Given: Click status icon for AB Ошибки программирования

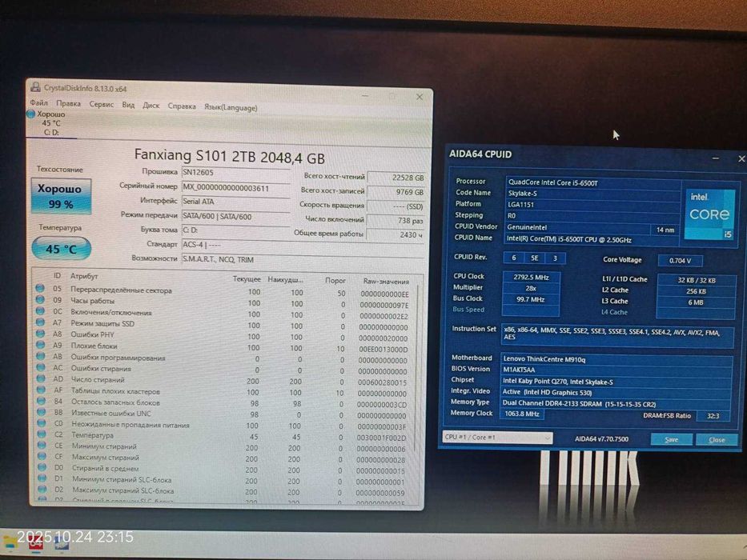Looking at the screenshot, I should pos(41,356).
